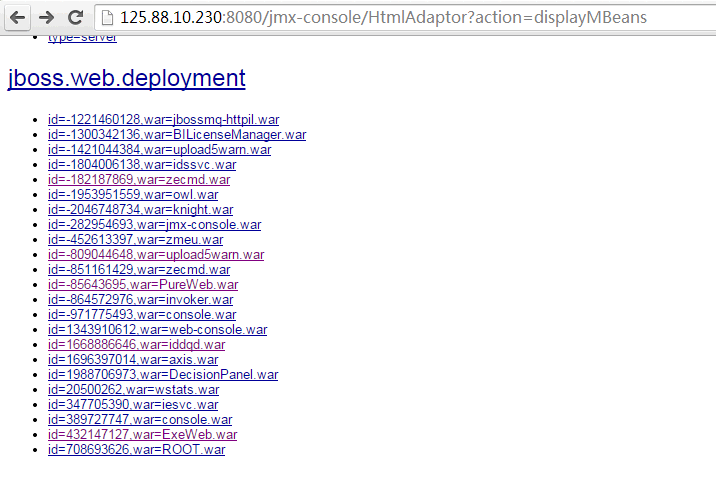716x479 pixels.
Task: Open the ExeWeb.war MBean link
Action: pyautogui.click(x=142, y=435)
